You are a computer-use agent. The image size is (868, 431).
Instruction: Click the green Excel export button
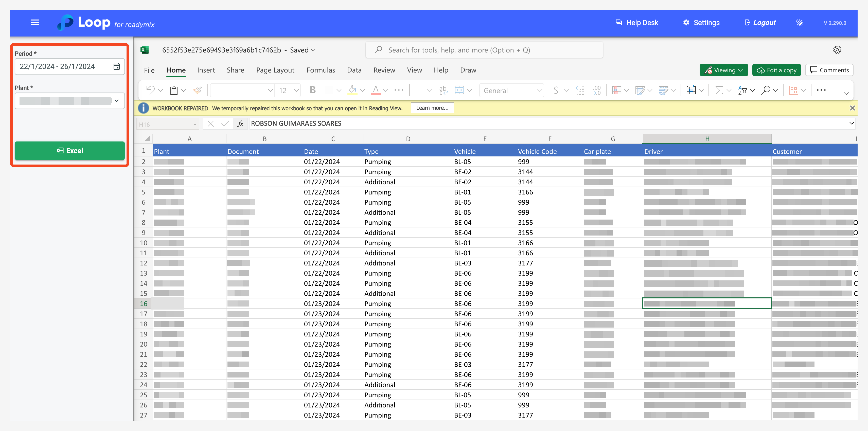(70, 151)
